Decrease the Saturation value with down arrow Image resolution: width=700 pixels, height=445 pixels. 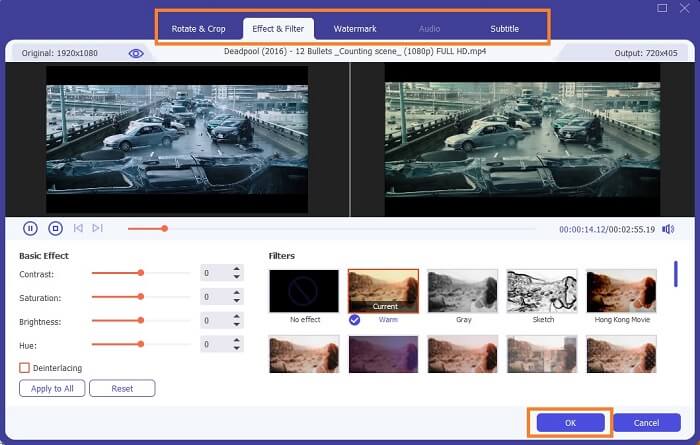[237, 301]
